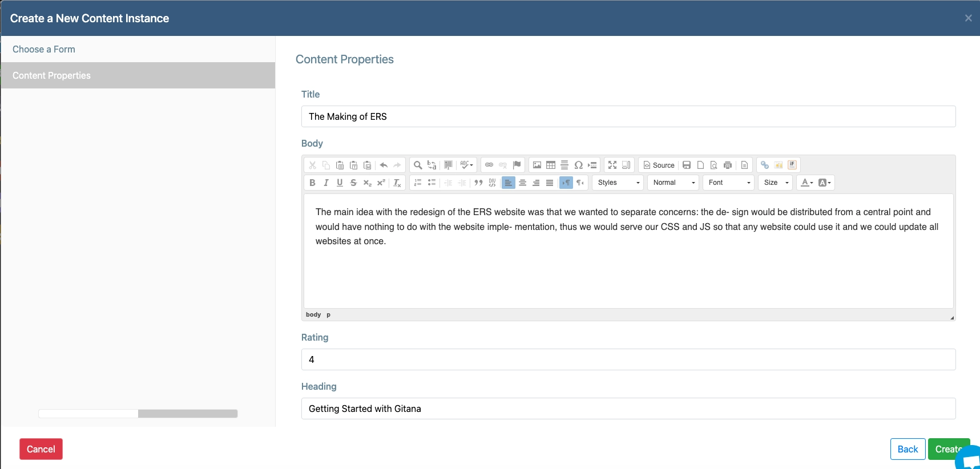Insert special character with the Omega icon

pos(578,165)
